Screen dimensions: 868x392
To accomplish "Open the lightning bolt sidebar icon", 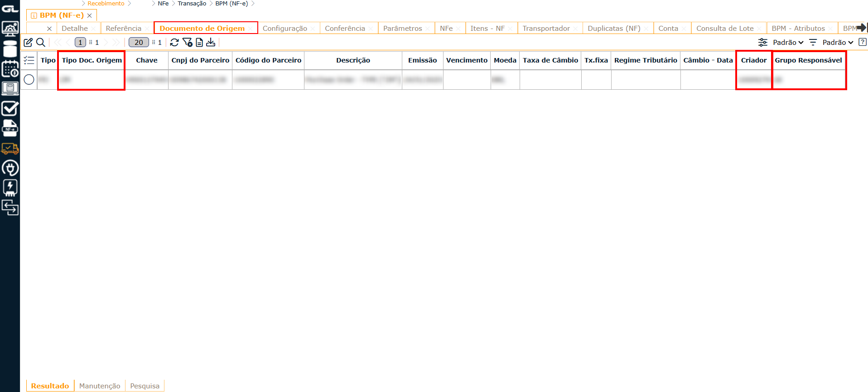I will tap(10, 188).
